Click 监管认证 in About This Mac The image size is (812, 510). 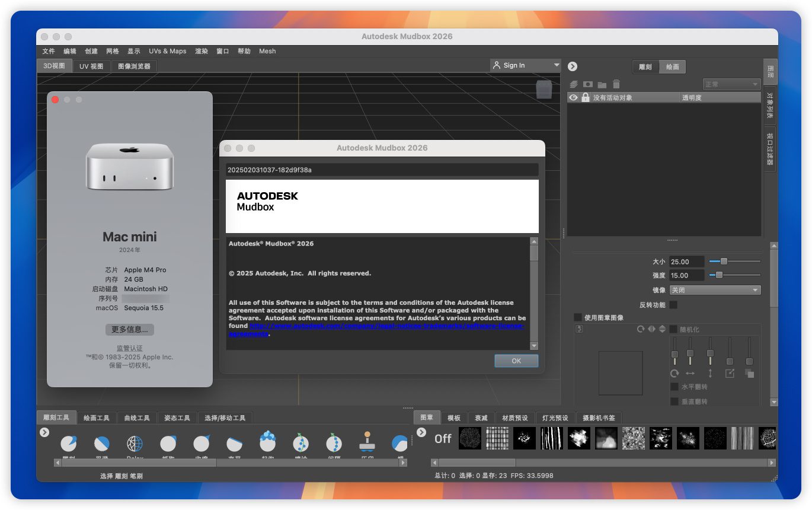click(x=130, y=349)
